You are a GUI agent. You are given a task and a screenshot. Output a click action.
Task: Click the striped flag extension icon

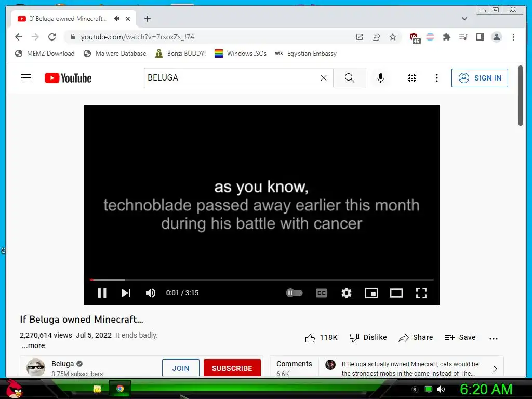click(x=430, y=37)
